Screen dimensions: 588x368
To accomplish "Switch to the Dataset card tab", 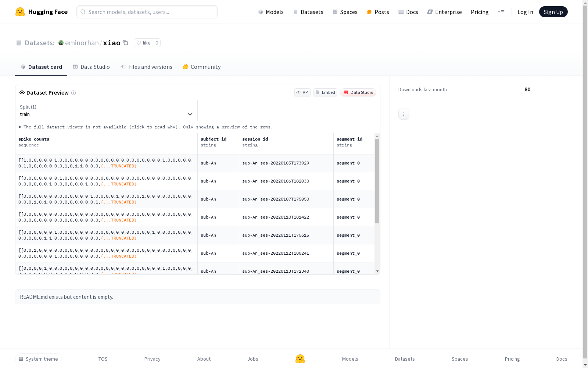I will coord(41,67).
